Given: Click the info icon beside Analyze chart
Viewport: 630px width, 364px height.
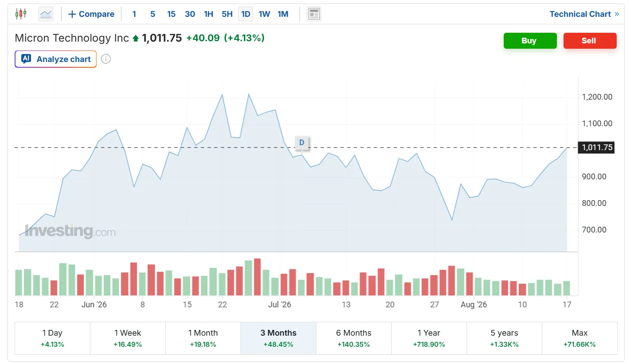Looking at the screenshot, I should (x=106, y=59).
